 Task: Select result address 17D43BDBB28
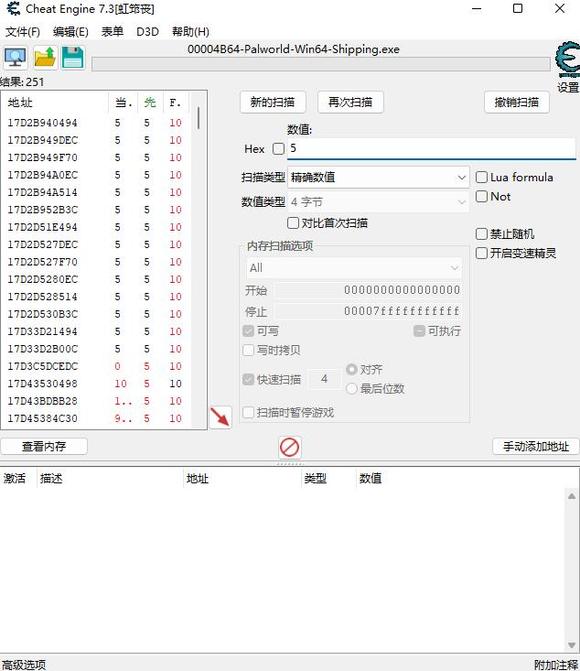[x=42, y=401]
